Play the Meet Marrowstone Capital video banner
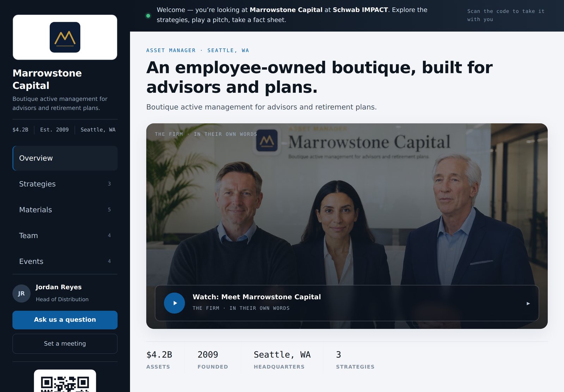Screen dimensions: 564x392 [347, 303]
